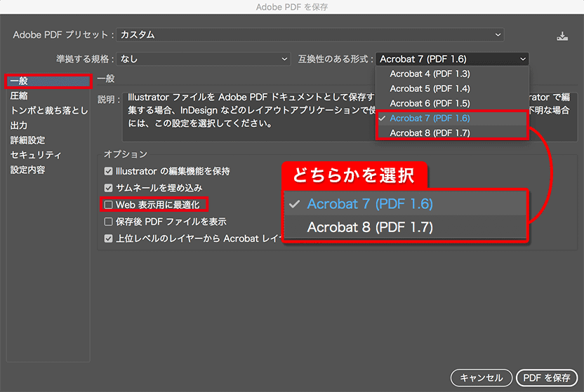Toggle サムネールを埋め込み checkbox

(x=108, y=188)
